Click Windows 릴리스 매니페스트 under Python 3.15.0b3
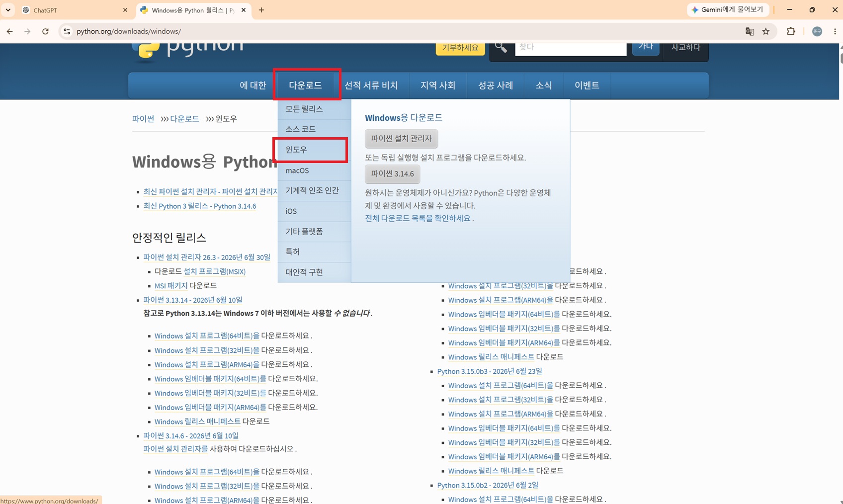Viewport: 843px width, 504px height. click(491, 471)
